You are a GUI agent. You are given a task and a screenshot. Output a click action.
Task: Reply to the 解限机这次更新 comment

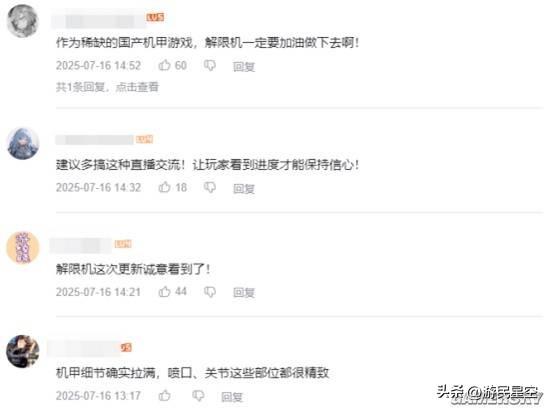(x=244, y=292)
